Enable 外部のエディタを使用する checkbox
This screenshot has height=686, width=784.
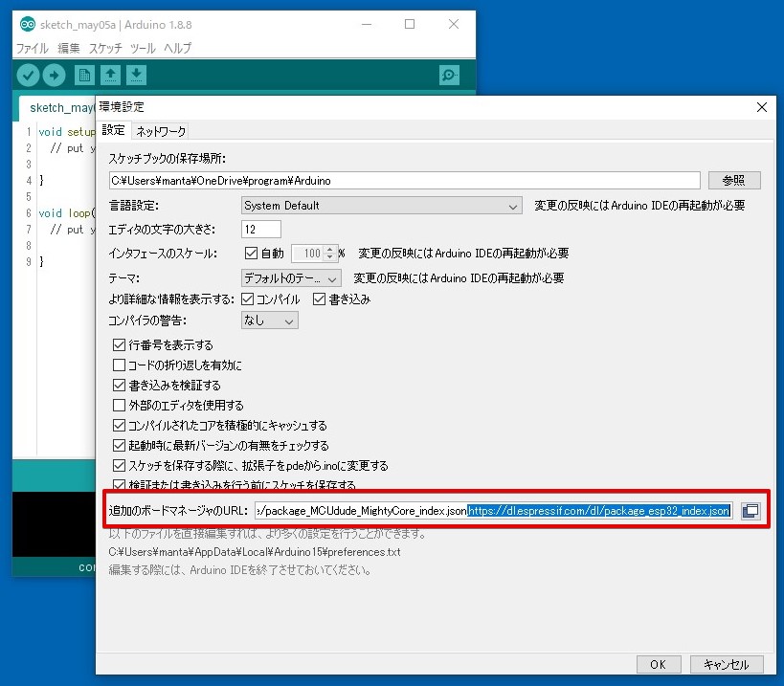coord(119,406)
